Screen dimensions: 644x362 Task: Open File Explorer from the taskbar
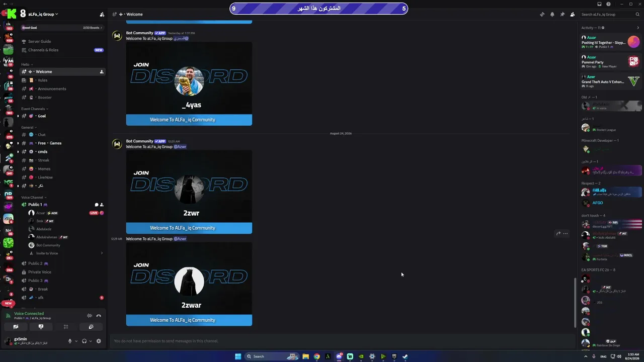305,356
